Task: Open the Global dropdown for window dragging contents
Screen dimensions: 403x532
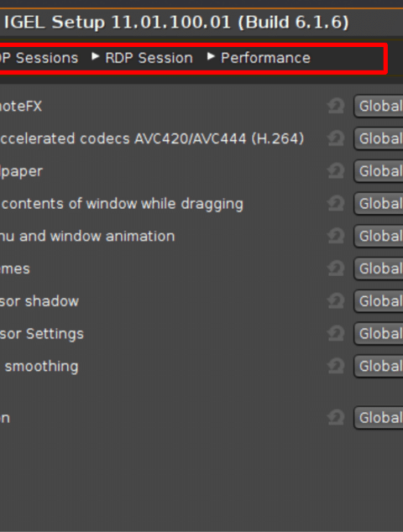Action: click(x=379, y=204)
